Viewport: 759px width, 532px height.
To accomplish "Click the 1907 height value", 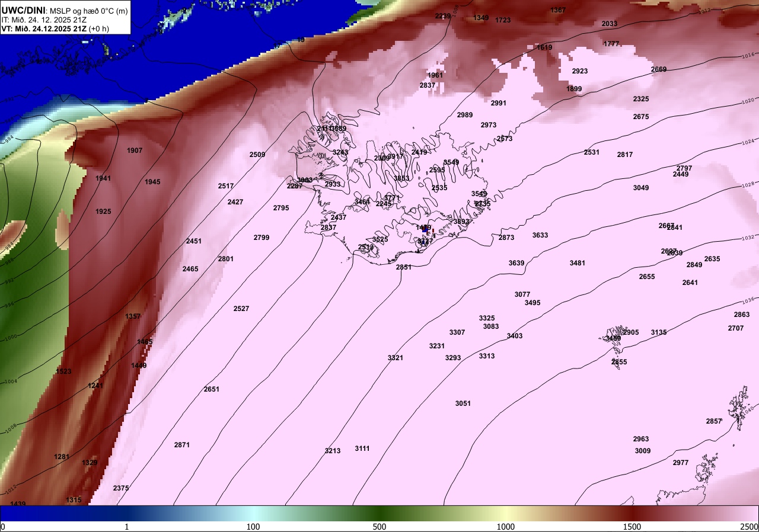I will pos(135,150).
